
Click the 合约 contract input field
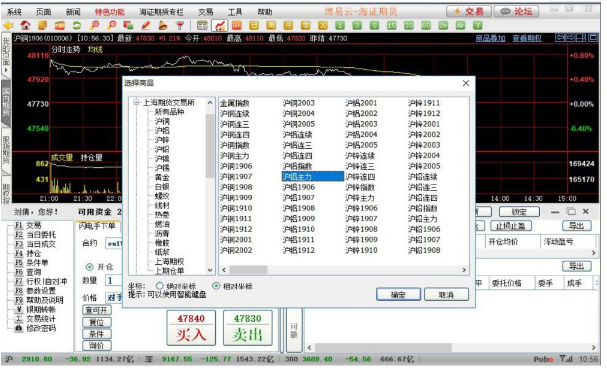coord(113,243)
